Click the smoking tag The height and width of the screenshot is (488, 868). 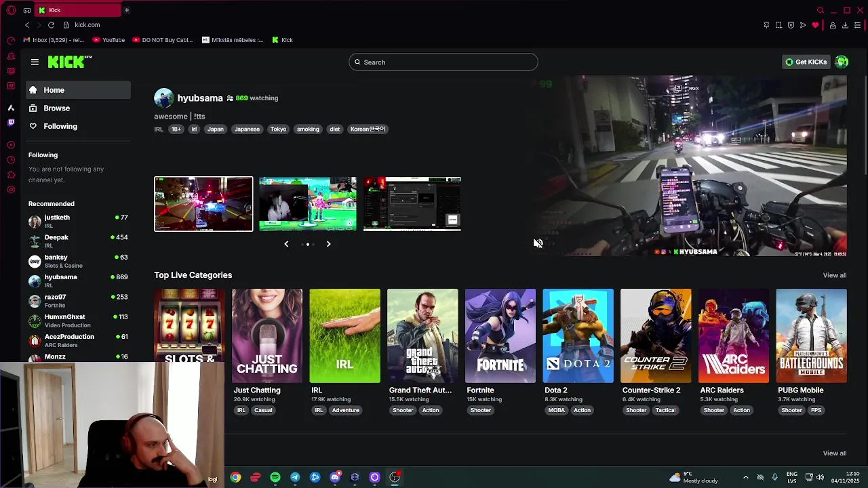point(308,129)
